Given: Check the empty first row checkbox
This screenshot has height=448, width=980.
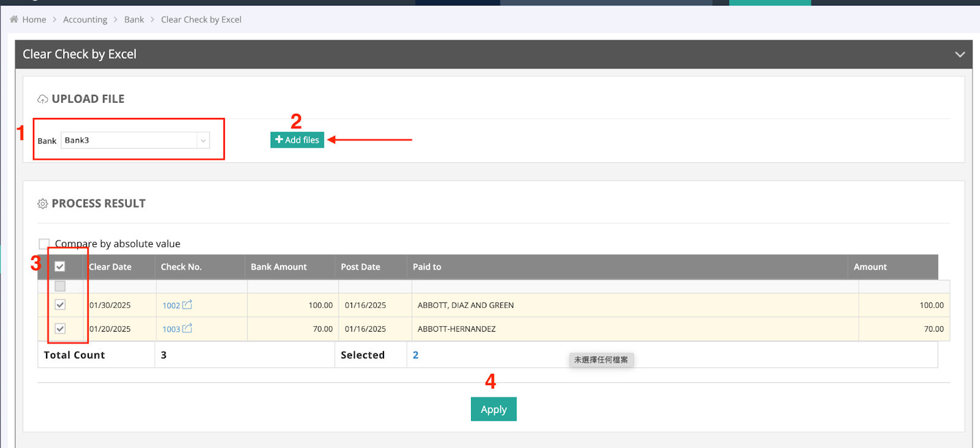Looking at the screenshot, I should tap(60, 286).
